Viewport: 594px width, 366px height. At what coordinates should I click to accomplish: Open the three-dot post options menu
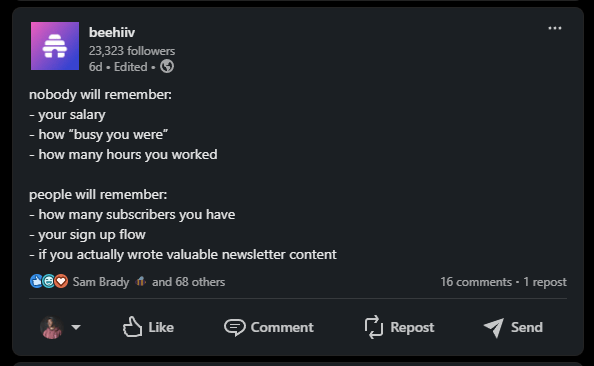[555, 28]
